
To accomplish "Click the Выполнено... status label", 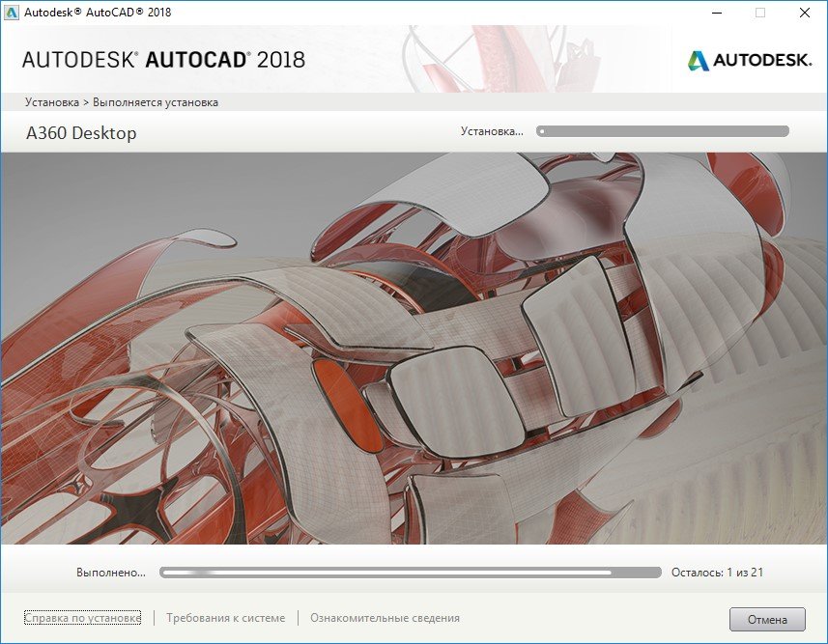I will [111, 573].
